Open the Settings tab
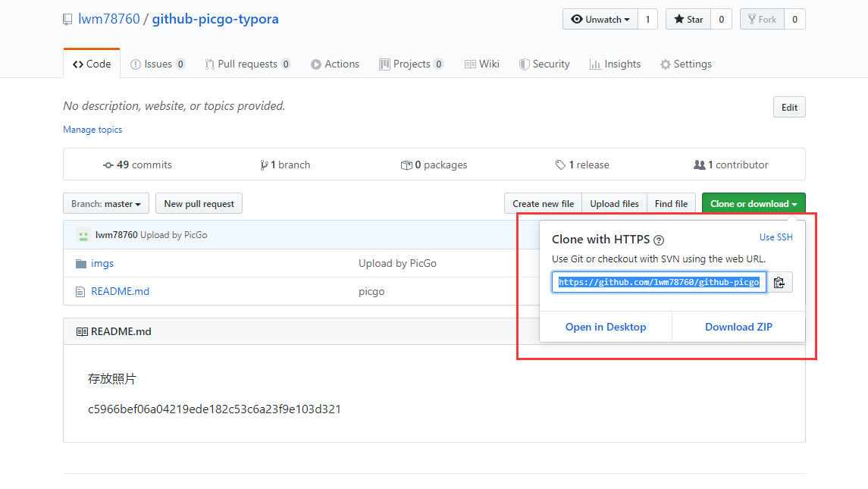 (x=686, y=64)
